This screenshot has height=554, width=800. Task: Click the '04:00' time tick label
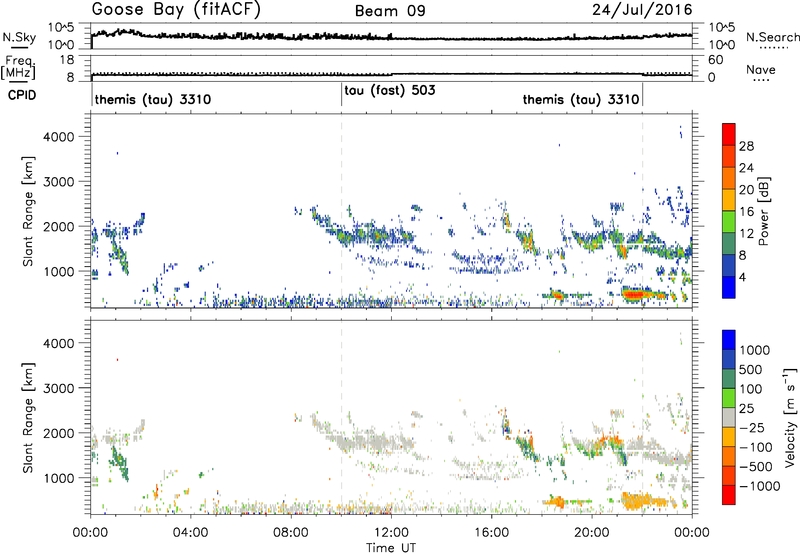click(191, 533)
